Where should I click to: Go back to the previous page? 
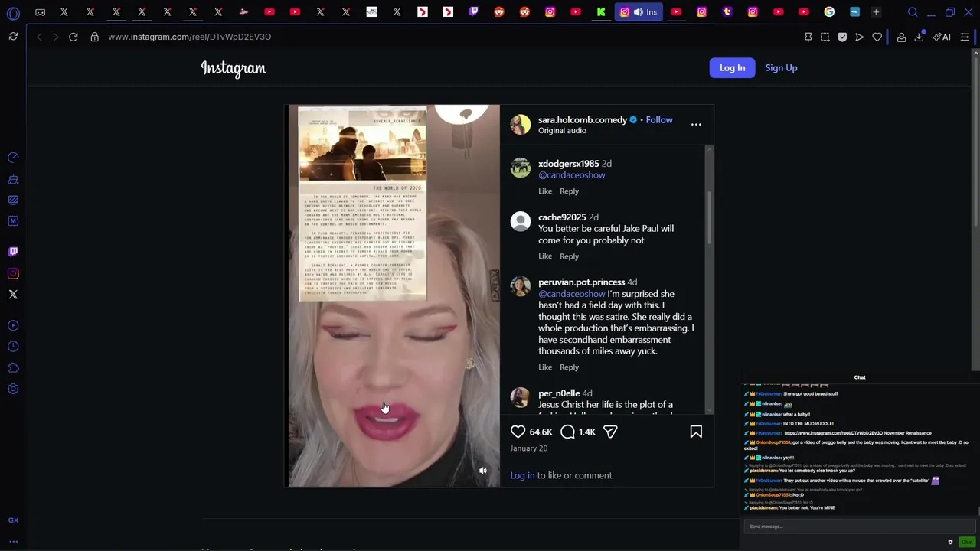(39, 37)
